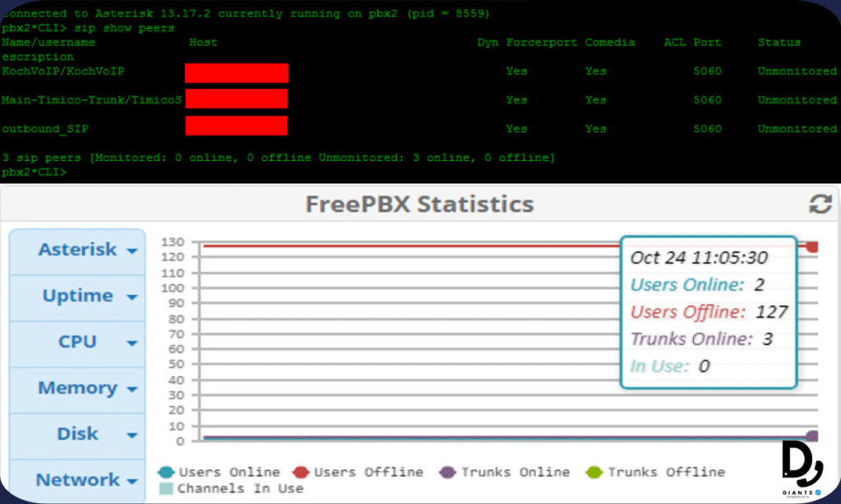Click the 130 value on the chart axis

pyautogui.click(x=172, y=242)
